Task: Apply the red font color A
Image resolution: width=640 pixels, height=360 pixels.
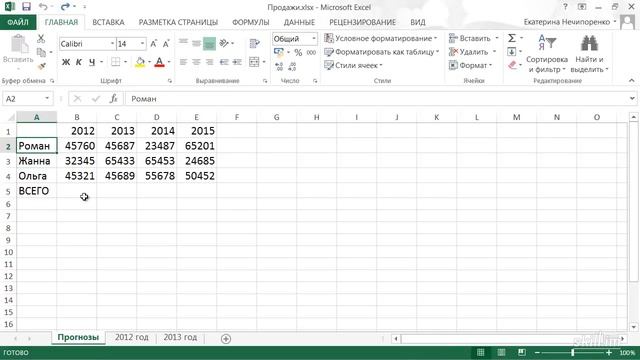Action: (160, 62)
